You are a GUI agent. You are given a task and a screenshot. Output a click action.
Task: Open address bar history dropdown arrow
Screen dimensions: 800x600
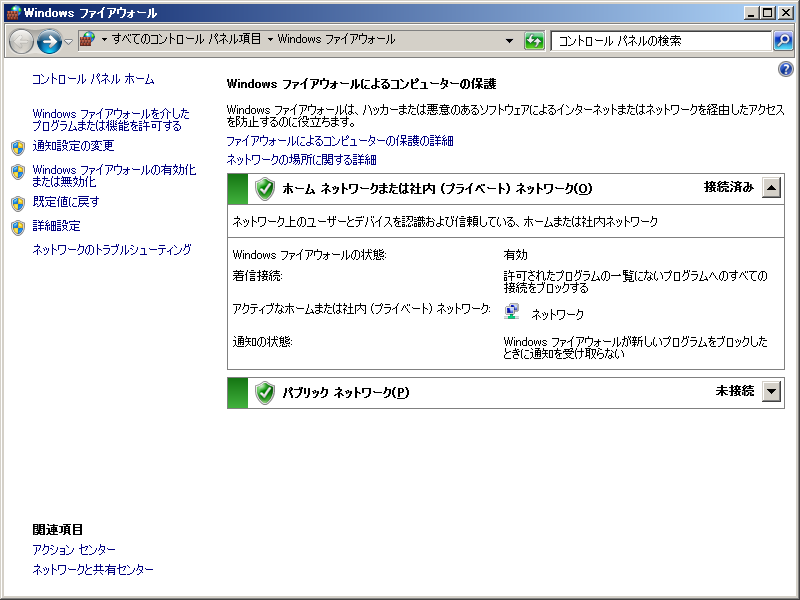click(509, 41)
